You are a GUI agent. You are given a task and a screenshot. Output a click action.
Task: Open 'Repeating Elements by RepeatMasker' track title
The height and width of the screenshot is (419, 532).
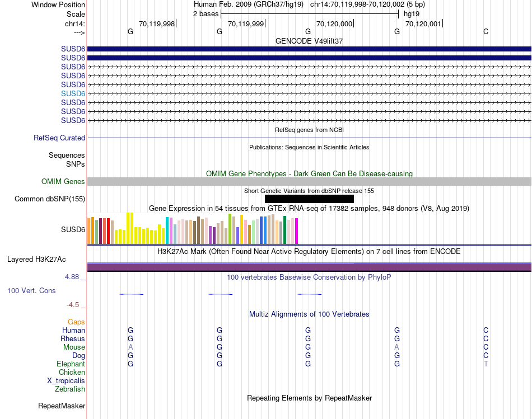click(x=309, y=398)
